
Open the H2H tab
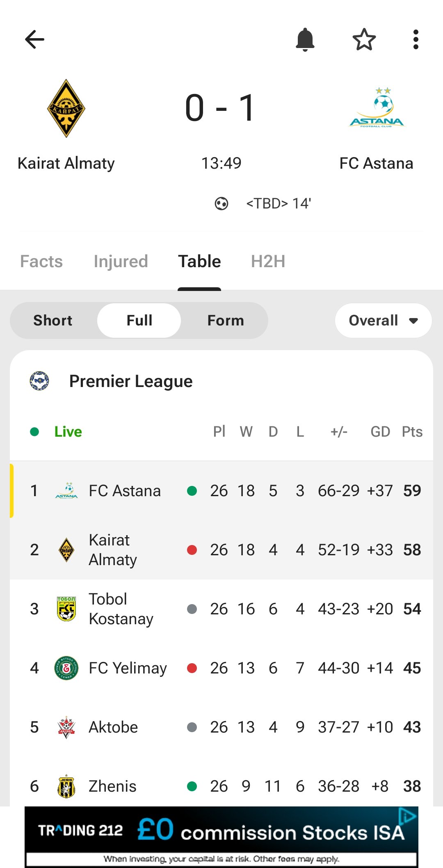268,261
